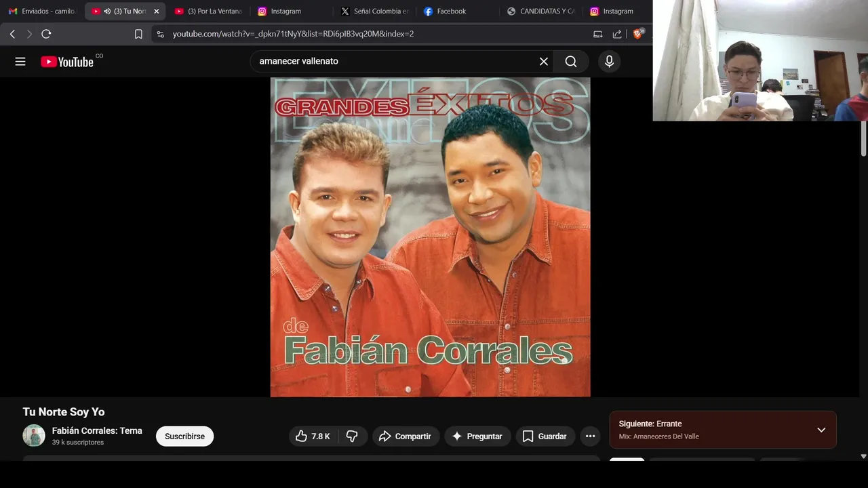Switch to the Facebook tab
This screenshot has height=488, width=868.
pyautogui.click(x=458, y=12)
